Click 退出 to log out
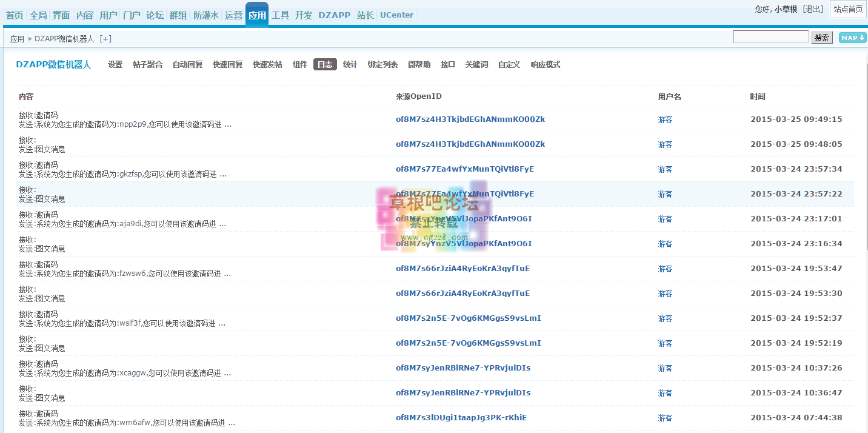 [812, 9]
